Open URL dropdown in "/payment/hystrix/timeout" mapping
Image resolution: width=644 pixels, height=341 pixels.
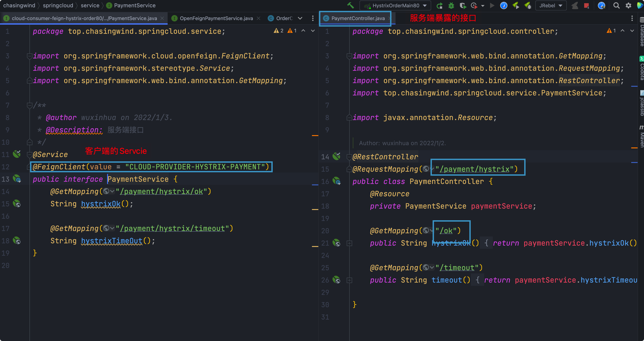[109, 228]
